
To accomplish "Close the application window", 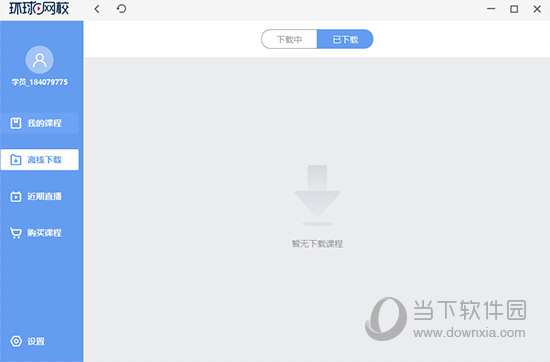I will [537, 9].
